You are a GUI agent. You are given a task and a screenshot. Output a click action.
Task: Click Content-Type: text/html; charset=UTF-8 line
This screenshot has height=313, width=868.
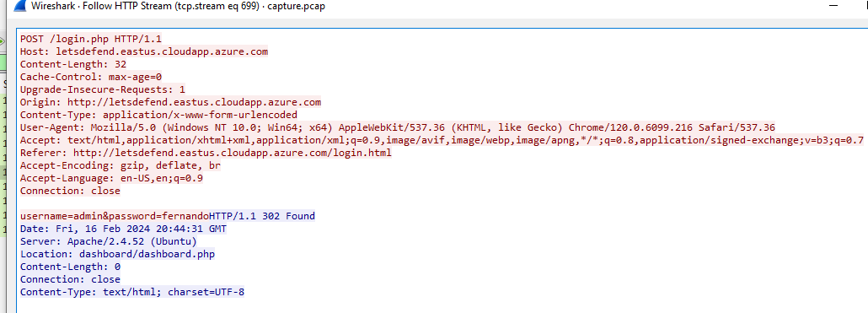[x=132, y=292]
